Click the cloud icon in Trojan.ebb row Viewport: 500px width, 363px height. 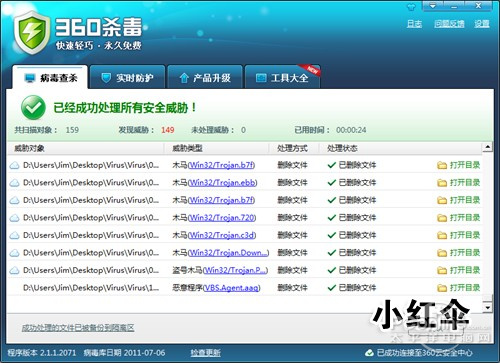[14, 183]
